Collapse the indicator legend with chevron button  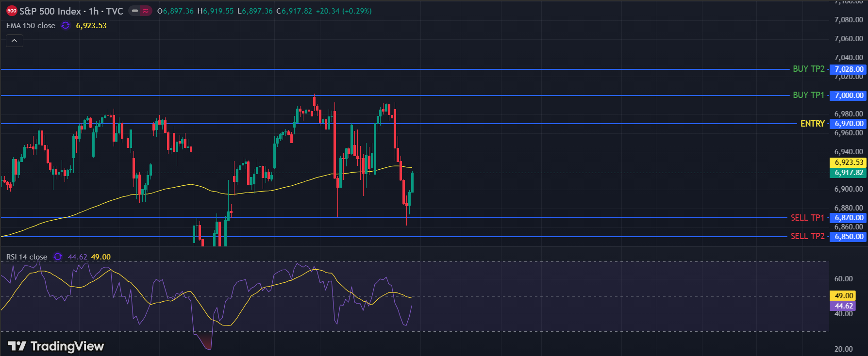pos(15,41)
